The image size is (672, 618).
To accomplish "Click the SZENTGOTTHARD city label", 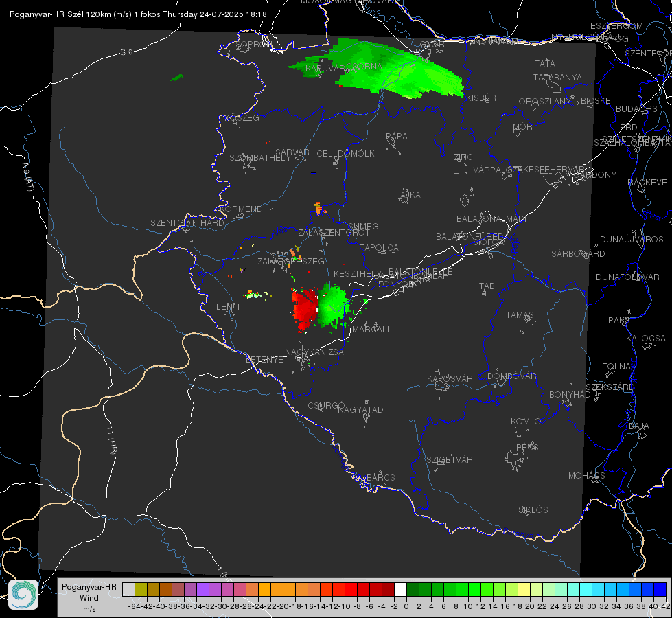I will coord(187,223).
